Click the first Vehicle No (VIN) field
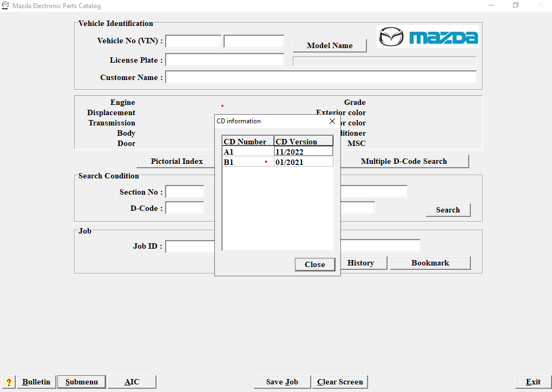The width and height of the screenshot is (552, 392). pos(193,41)
